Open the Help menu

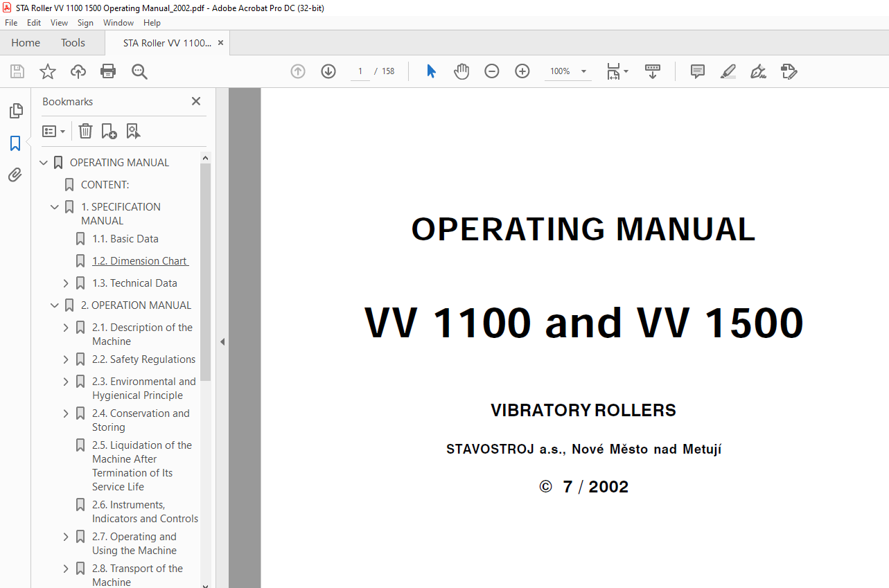(152, 23)
